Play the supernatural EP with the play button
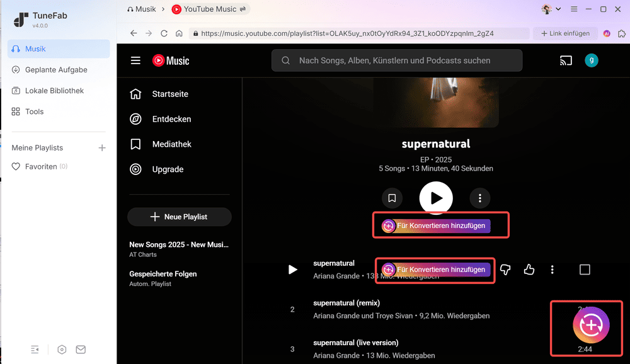Screen dimensions: 630x364 (x=436, y=198)
